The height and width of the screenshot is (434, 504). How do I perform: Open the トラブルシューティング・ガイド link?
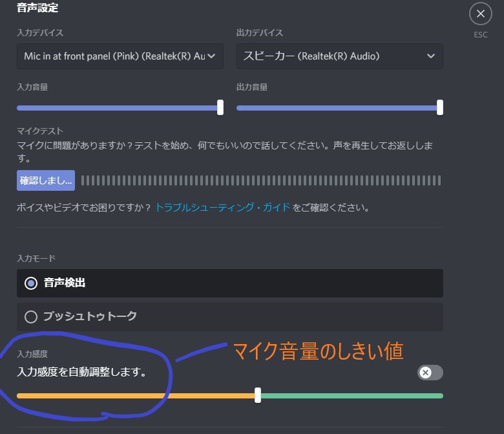coord(222,208)
